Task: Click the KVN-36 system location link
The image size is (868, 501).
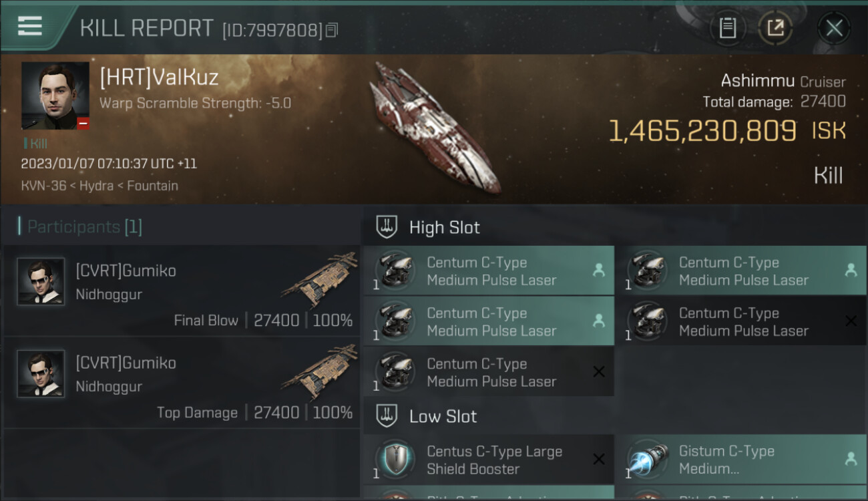Action: pyautogui.click(x=43, y=186)
